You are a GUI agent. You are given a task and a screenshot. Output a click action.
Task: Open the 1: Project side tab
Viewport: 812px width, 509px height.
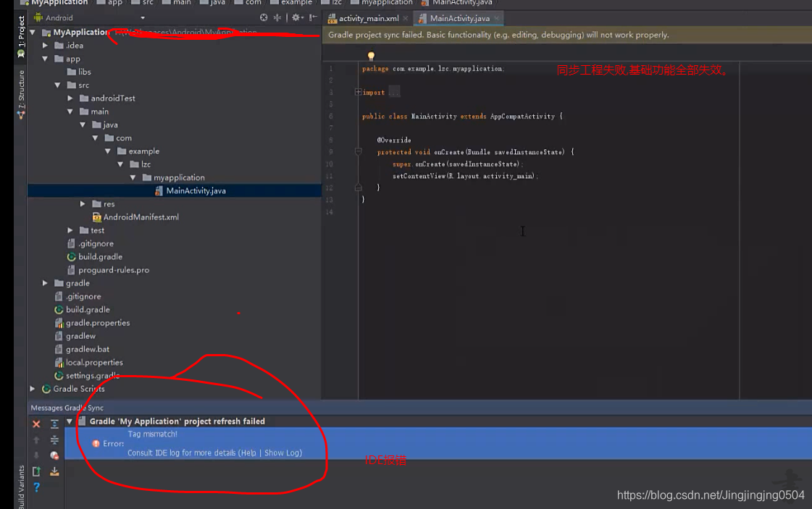(x=21, y=35)
